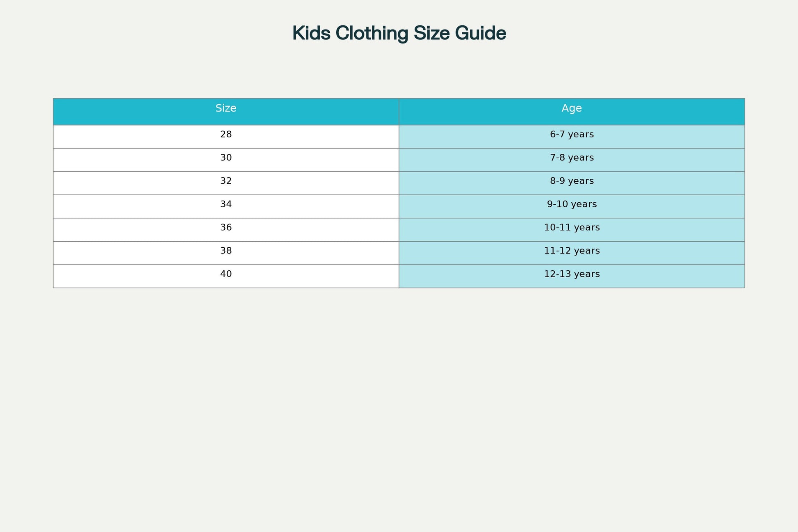Select the cell with size 38
The width and height of the screenshot is (798, 532).
point(226,251)
